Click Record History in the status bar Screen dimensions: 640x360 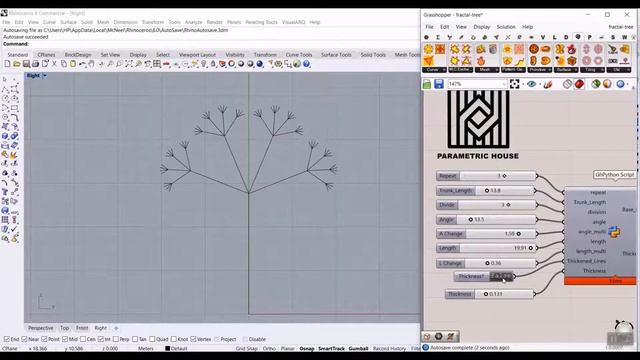click(x=389, y=349)
